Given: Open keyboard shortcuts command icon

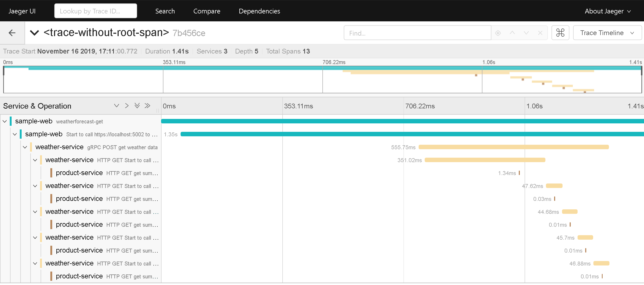Looking at the screenshot, I should click(560, 33).
